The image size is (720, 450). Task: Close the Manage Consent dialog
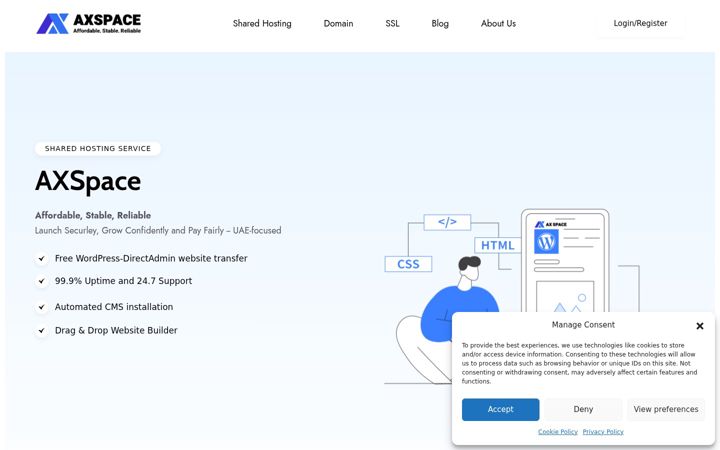700,326
